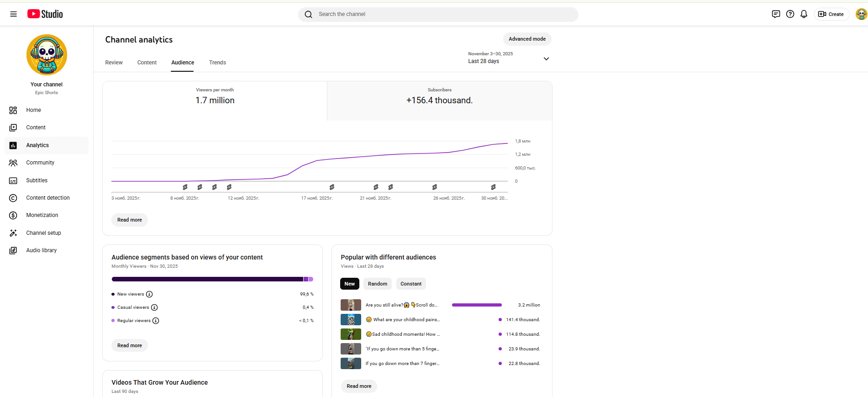Open the hamburger navigation menu
Image resolution: width=868 pixels, height=397 pixels.
click(14, 14)
